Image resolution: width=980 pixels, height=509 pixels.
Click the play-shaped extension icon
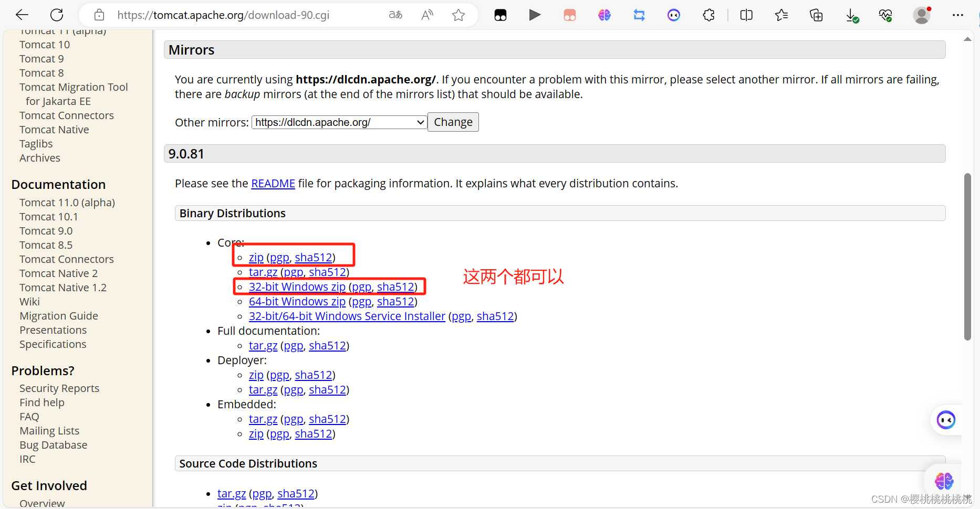click(x=535, y=15)
